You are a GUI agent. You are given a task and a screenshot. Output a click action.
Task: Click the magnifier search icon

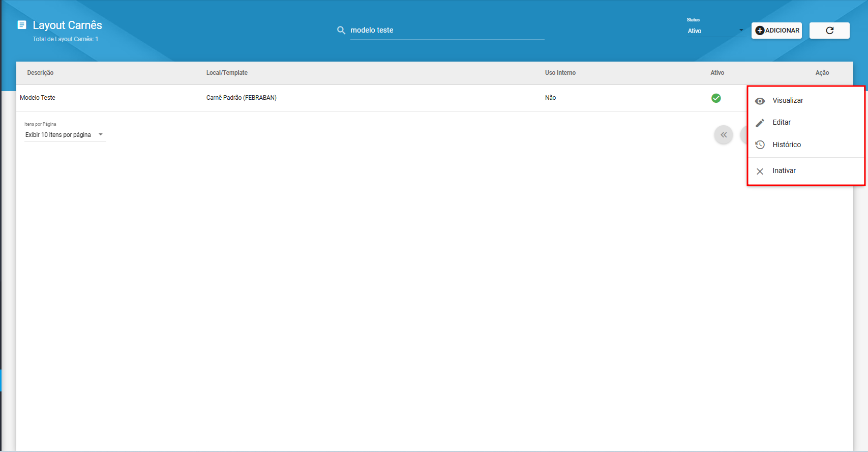[x=341, y=31]
